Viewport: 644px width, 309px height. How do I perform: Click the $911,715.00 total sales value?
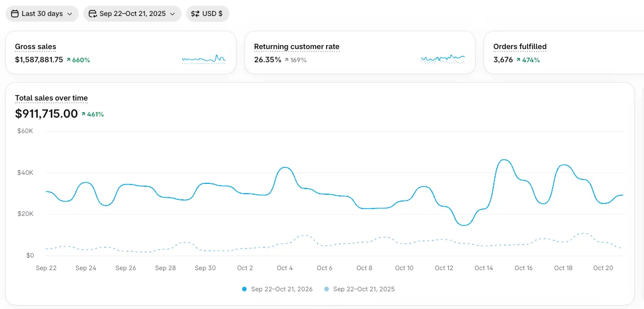click(46, 114)
